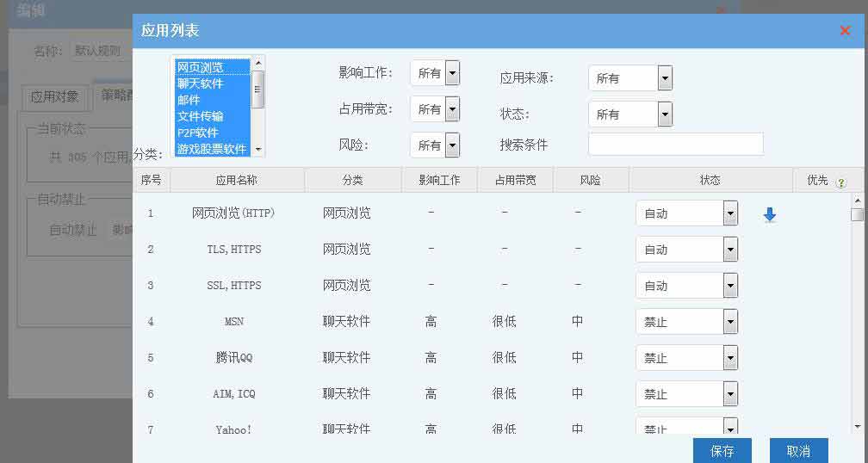Image resolution: width=868 pixels, height=463 pixels.
Task: Change status dropdown for 网页浏览(HTTP) row
Action: point(730,213)
